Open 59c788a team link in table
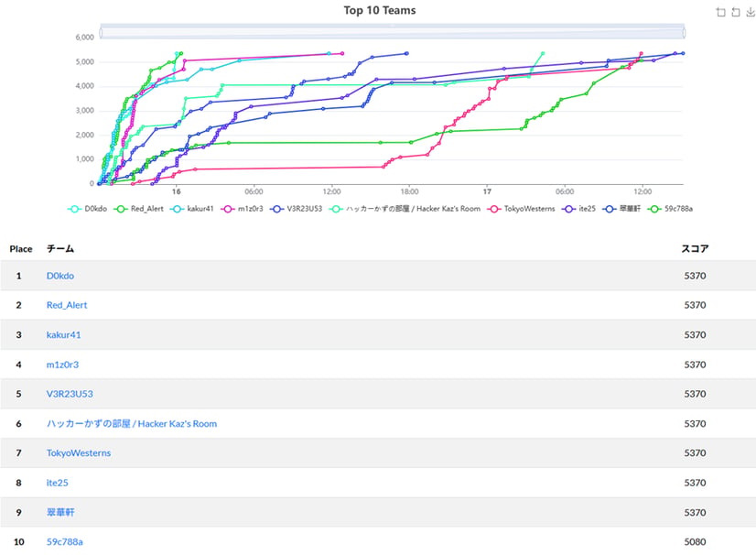756x555 pixels. [65, 542]
